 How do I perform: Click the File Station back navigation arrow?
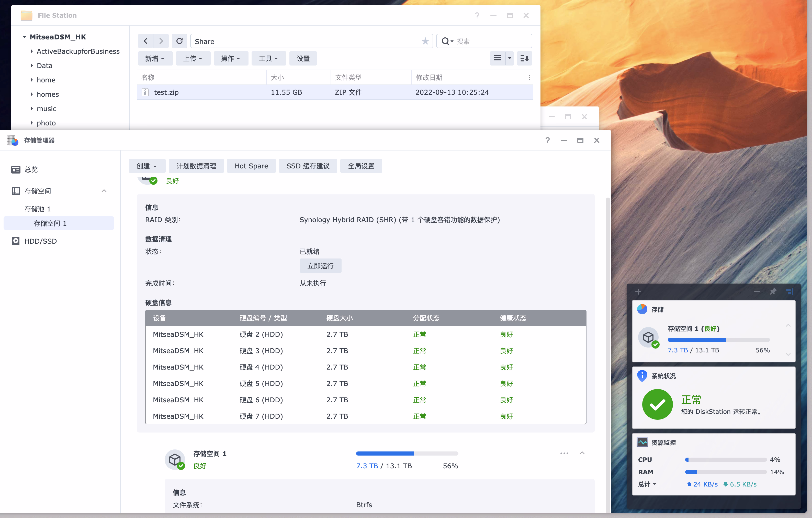tap(146, 41)
